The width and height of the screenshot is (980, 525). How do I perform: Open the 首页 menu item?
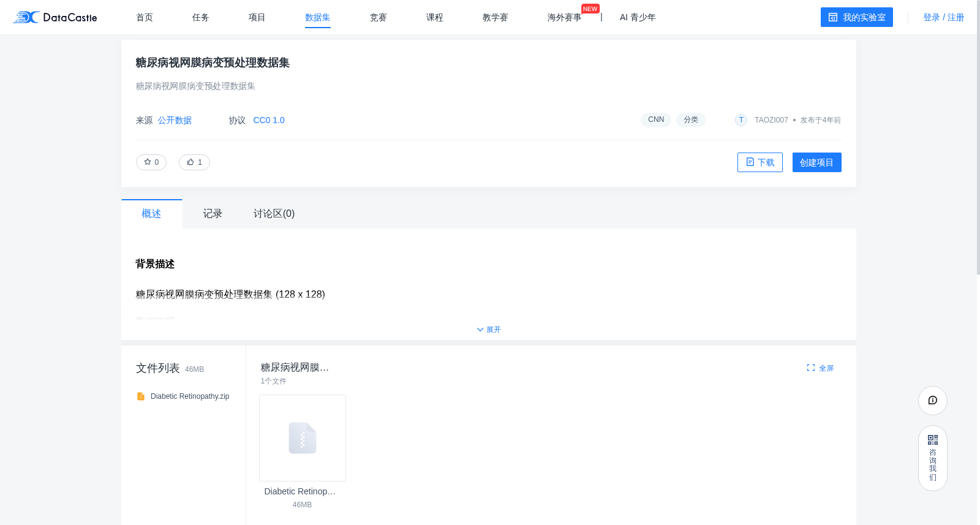145,17
